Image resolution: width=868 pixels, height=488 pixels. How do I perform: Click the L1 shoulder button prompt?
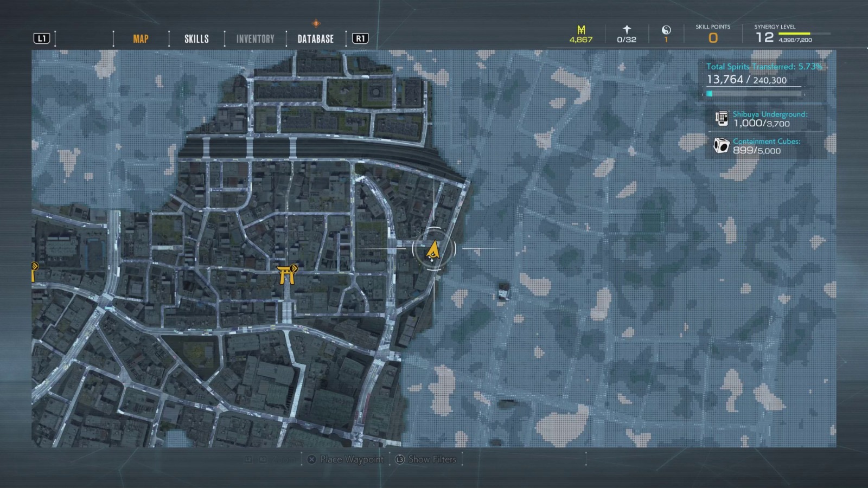(42, 38)
